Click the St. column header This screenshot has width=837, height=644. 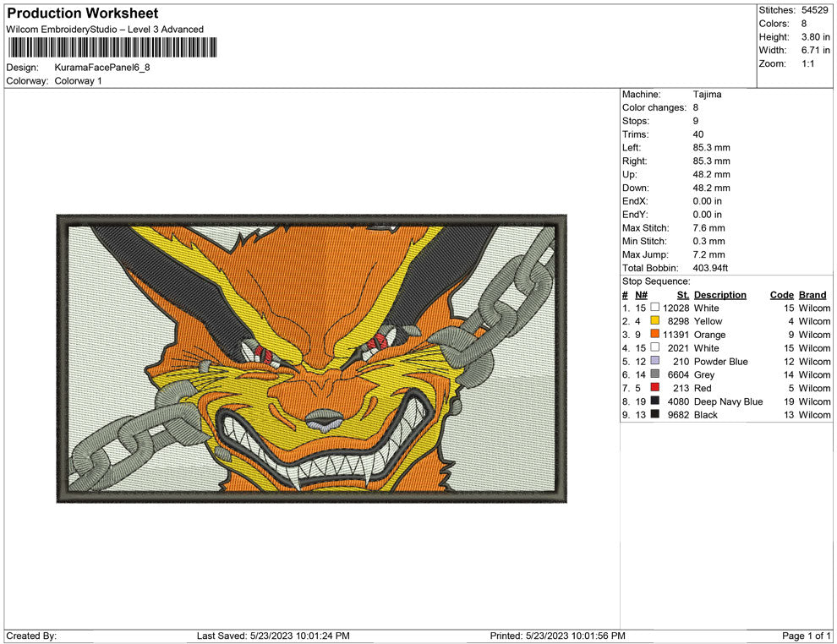pos(683,295)
